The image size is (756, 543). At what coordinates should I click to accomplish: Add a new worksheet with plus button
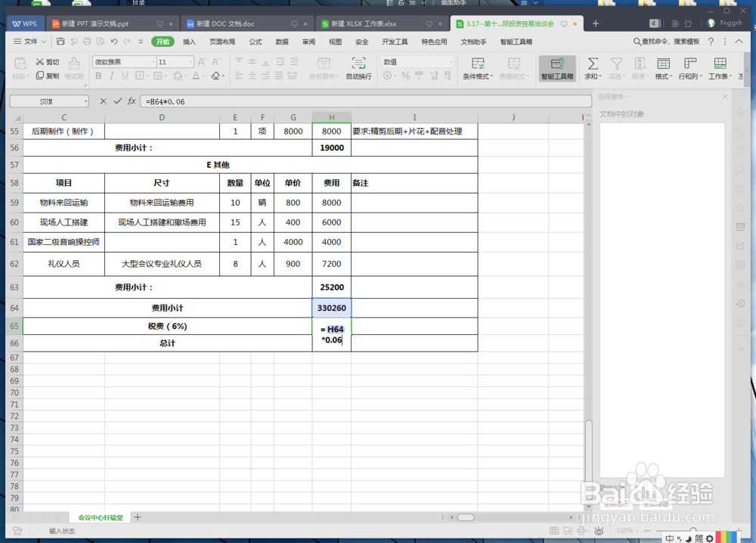(138, 517)
